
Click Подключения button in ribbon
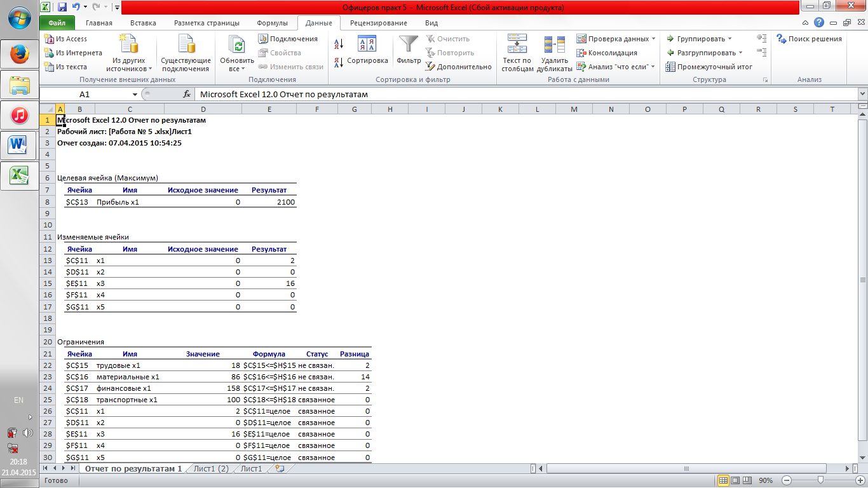tap(288, 39)
